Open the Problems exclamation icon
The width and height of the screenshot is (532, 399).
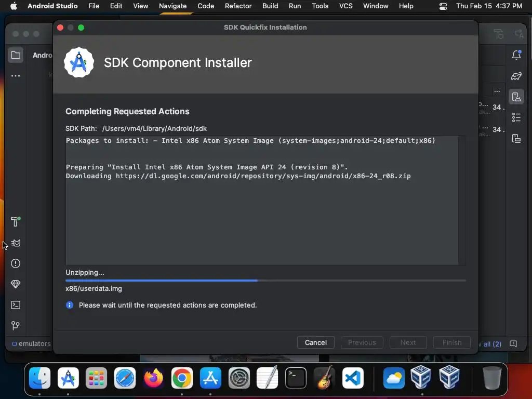pos(16,263)
